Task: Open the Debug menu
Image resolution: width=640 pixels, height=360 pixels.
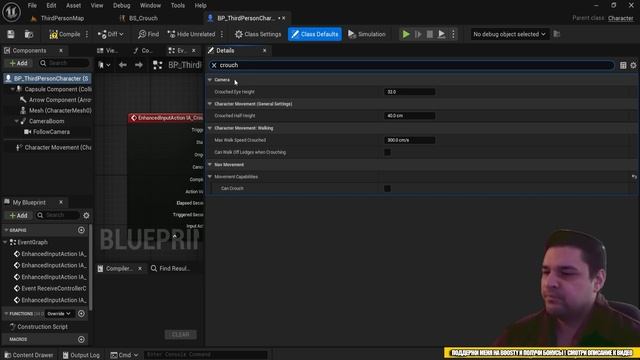Action: pyautogui.click(x=121, y=6)
